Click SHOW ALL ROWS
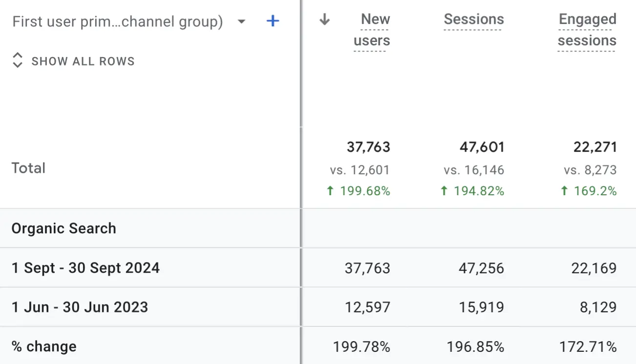This screenshot has height=364, width=636. click(x=83, y=61)
